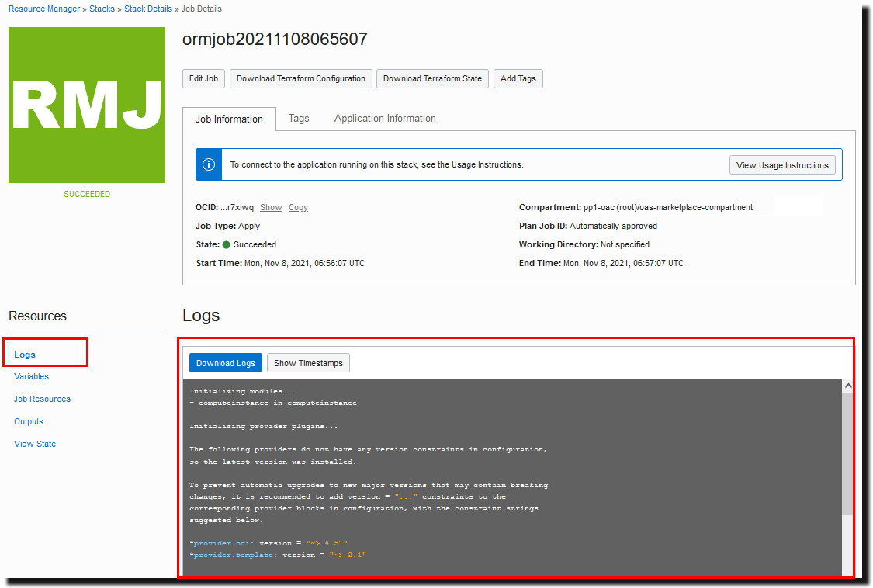Navigate to Stack Details breadcrumb
This screenshot has width=873, height=588.
point(148,9)
